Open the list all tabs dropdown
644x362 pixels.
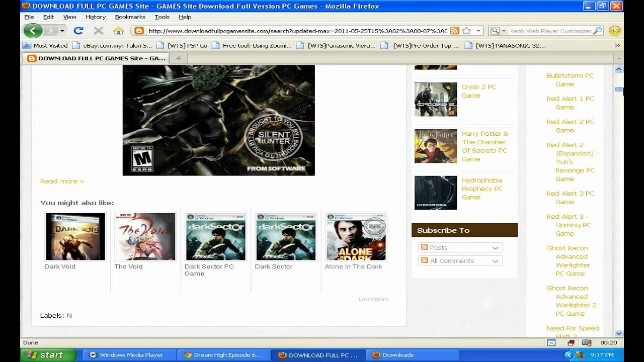tap(619, 58)
